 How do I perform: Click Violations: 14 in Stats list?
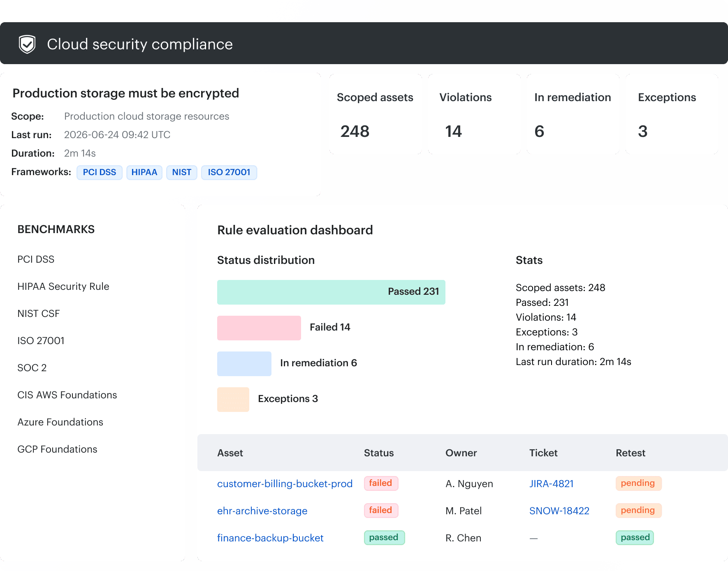tap(546, 317)
